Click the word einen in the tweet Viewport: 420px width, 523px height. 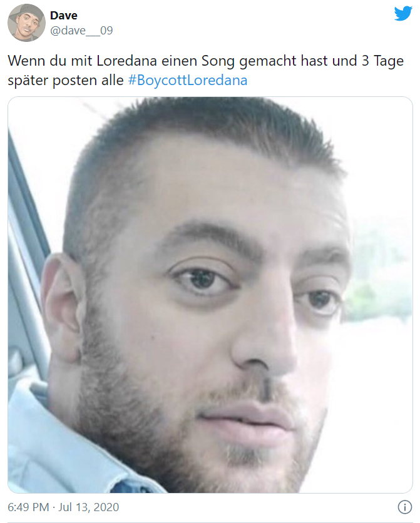179,61
